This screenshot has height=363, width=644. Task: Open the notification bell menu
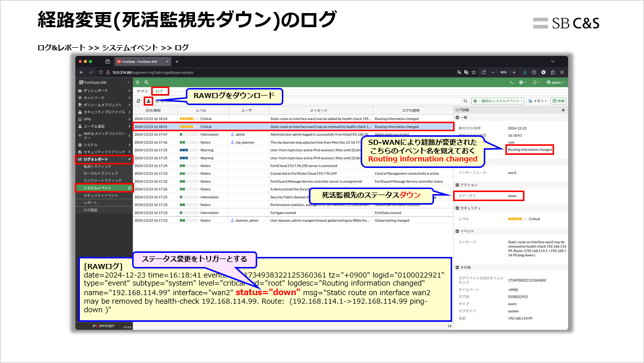tap(536, 82)
